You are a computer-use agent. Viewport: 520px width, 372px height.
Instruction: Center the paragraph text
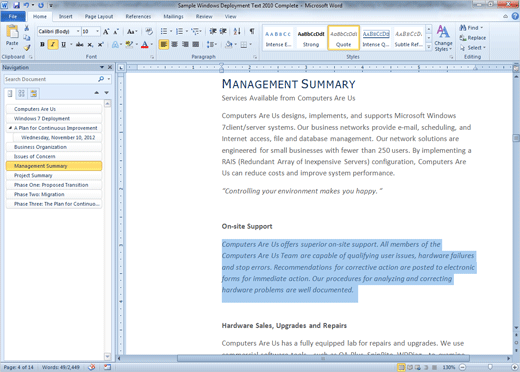[x=174, y=44]
